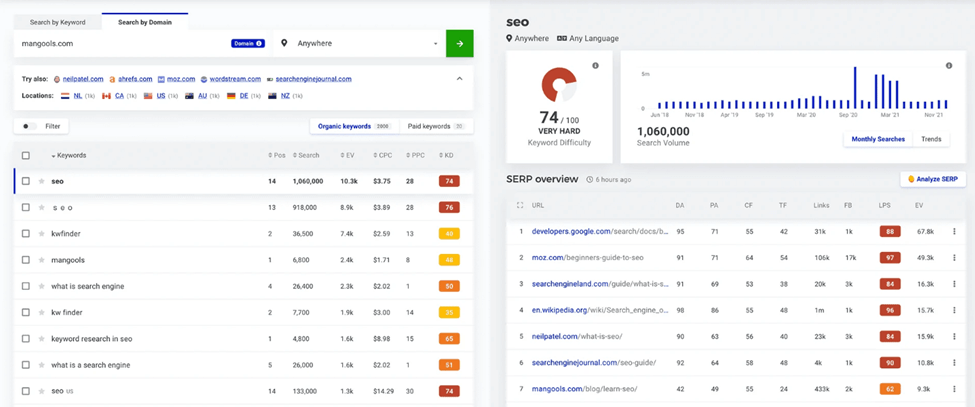Open more options for searchengineland.com row
Image resolution: width=975 pixels, height=407 pixels.
click(x=954, y=283)
